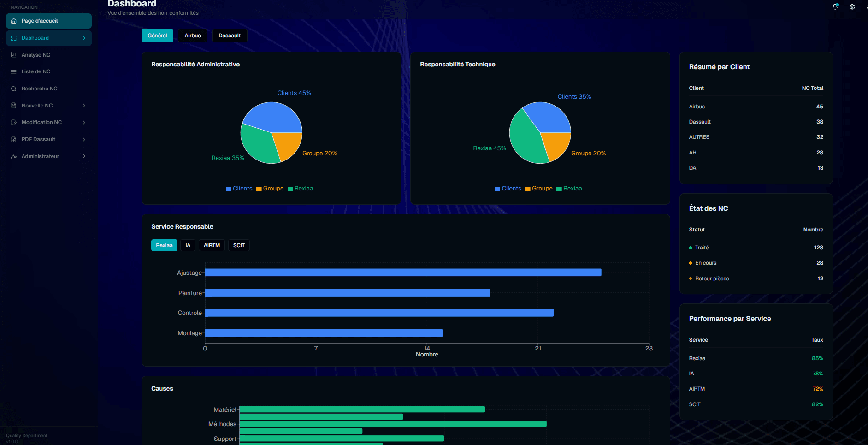Click the edit icon beside Modification NC

[x=14, y=122]
